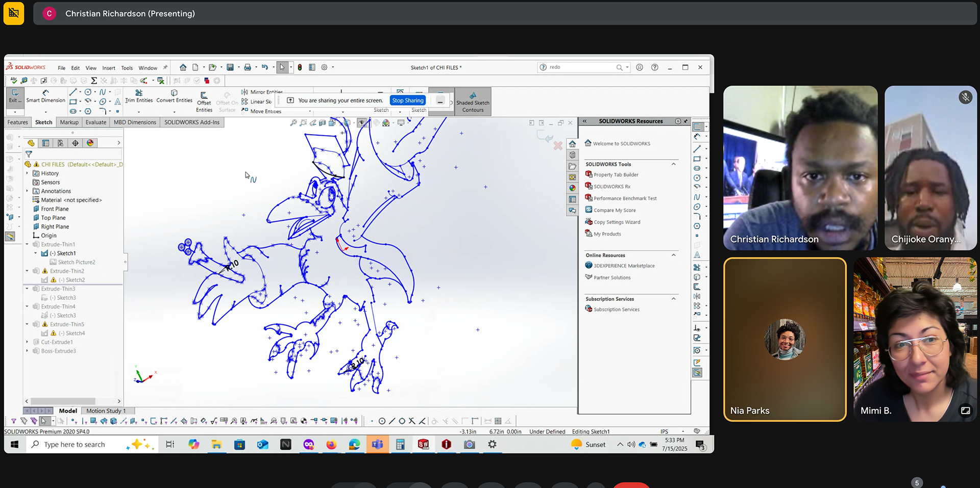Click the Convert Entities tool
This screenshot has height=488, width=980.
coord(174,96)
